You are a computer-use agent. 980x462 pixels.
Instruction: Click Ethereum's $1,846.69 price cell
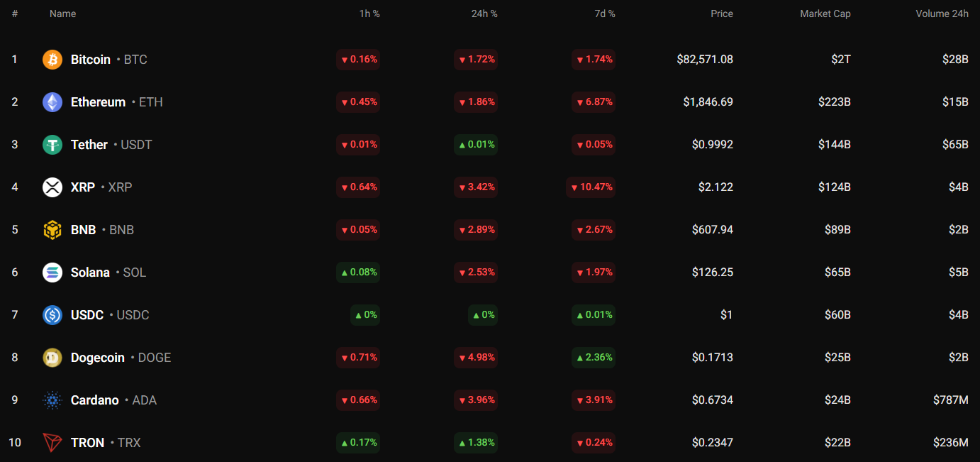708,102
